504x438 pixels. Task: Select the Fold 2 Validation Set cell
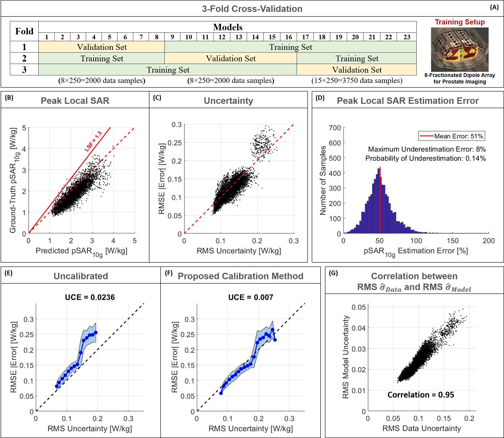(231, 58)
